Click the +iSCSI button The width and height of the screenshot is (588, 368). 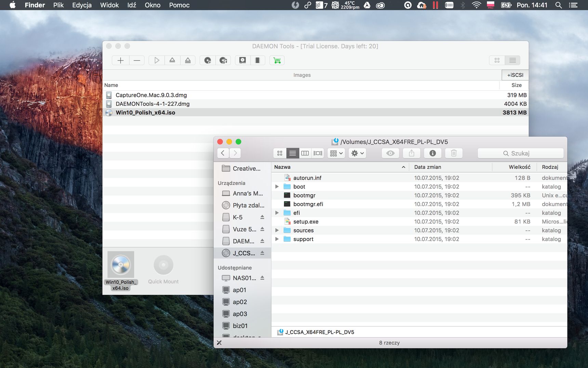[x=515, y=75]
